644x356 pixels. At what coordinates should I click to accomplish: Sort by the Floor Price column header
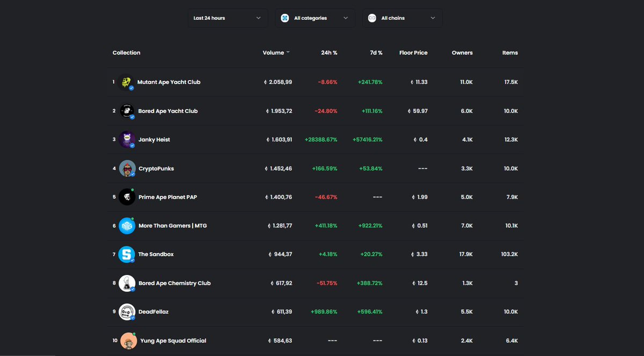[x=413, y=53]
